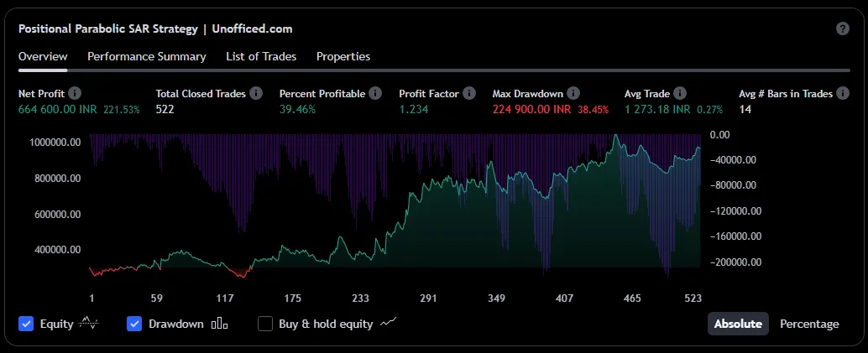The height and width of the screenshot is (353, 868).
Task: Disable the Drawdown checkbox
Action: [134, 324]
